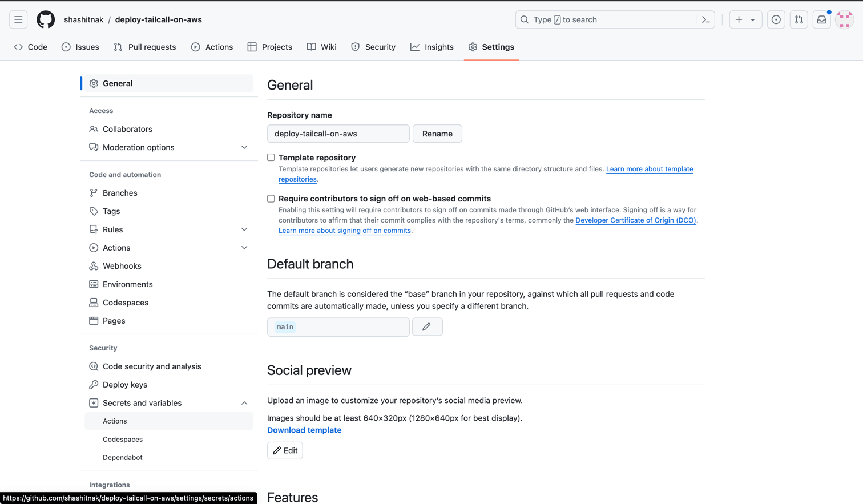Switch to the Insights tab
The image size is (863, 504).
[432, 47]
